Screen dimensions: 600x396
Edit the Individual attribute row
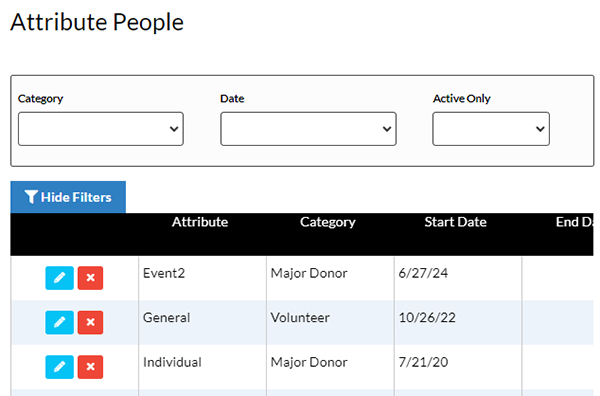click(59, 367)
